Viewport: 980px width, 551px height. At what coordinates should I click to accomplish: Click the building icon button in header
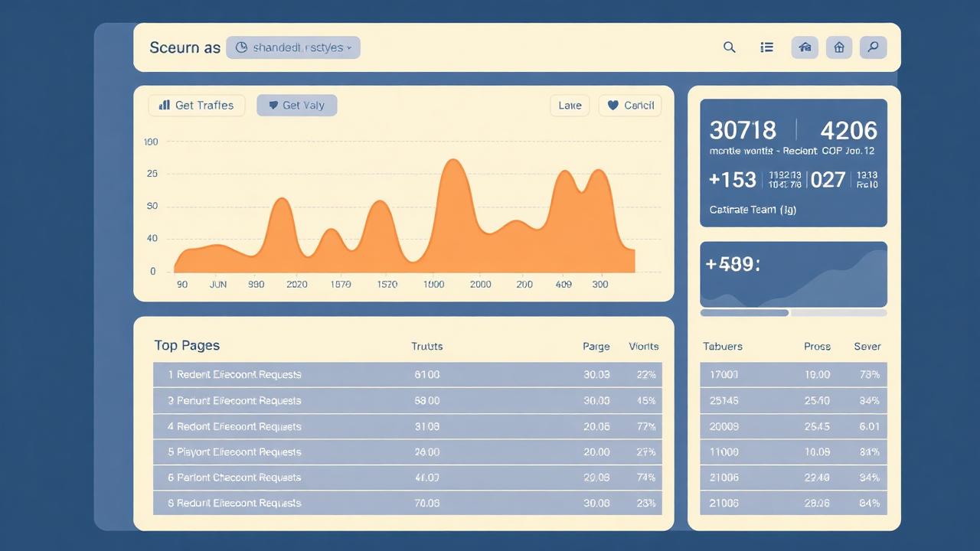[805, 47]
